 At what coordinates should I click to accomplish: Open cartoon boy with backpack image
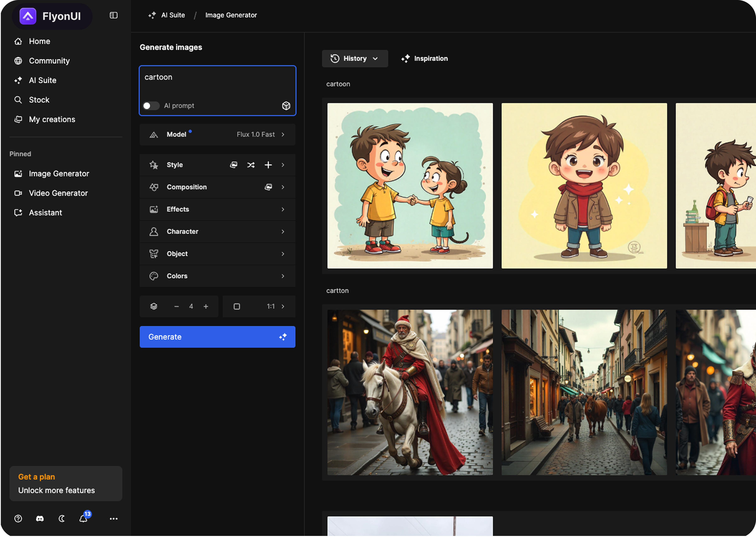(716, 186)
